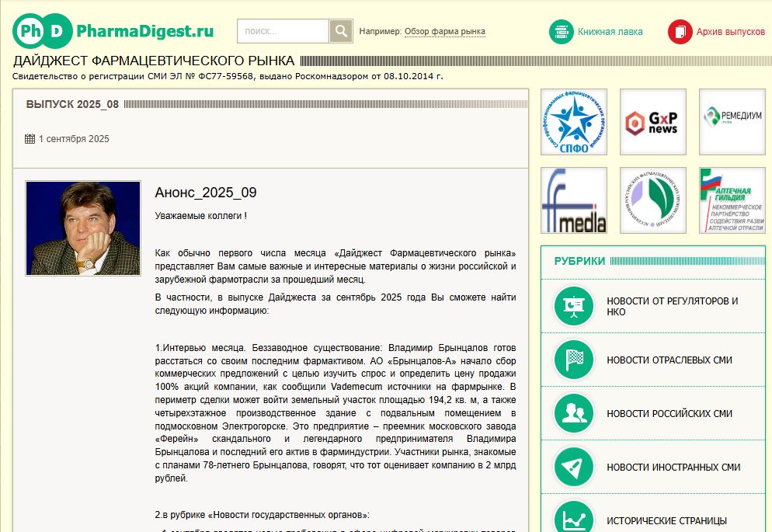772x532 pixels.
Task: Open the red Архив выпусков icon
Action: tap(680, 32)
